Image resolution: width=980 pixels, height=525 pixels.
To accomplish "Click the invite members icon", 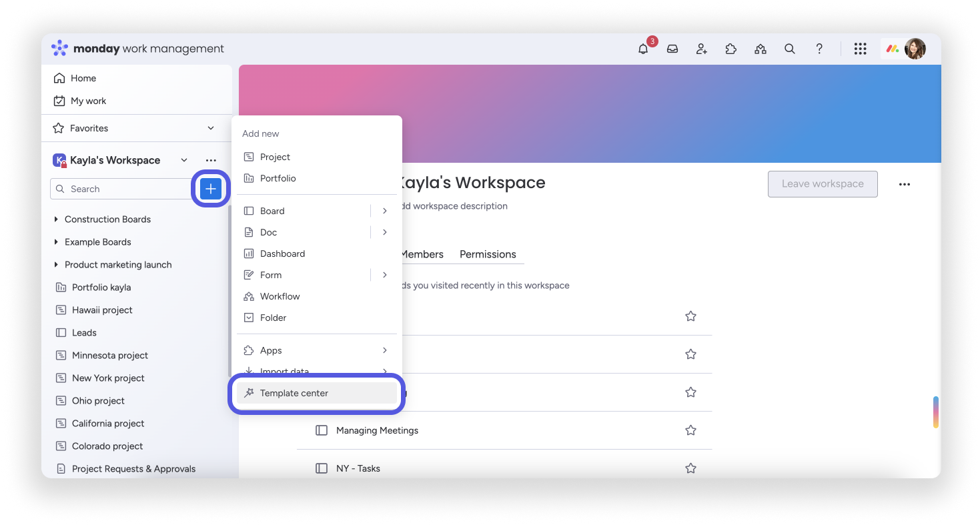I will click(702, 49).
